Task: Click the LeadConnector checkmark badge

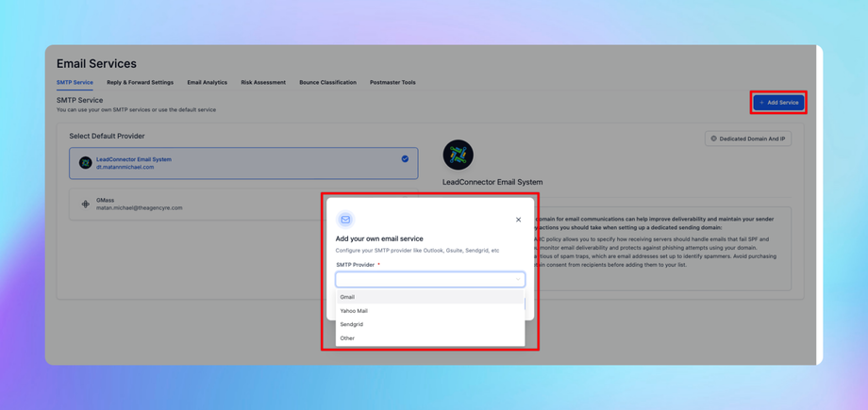Action: click(x=405, y=158)
